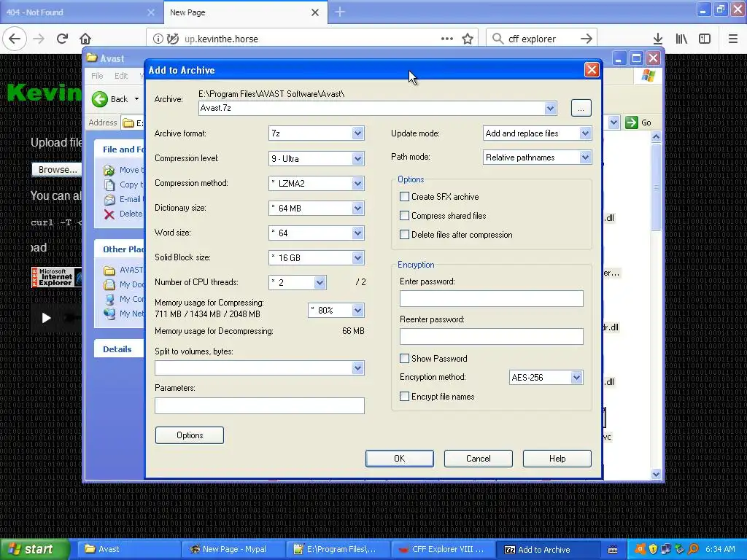Click the tray shield security icon
This screenshot has width=747, height=560.
click(x=653, y=549)
